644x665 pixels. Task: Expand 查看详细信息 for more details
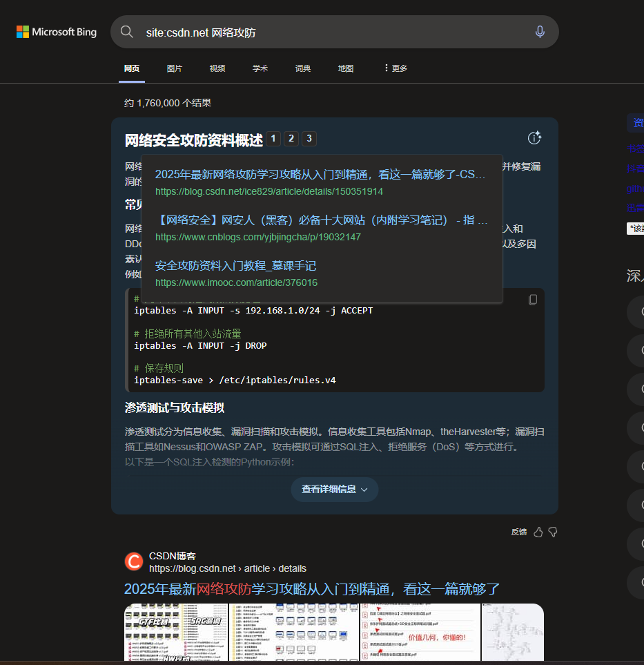[x=335, y=490]
